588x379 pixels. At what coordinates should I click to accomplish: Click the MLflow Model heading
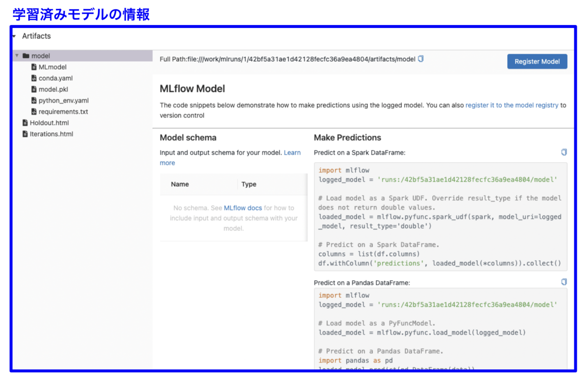coord(193,89)
